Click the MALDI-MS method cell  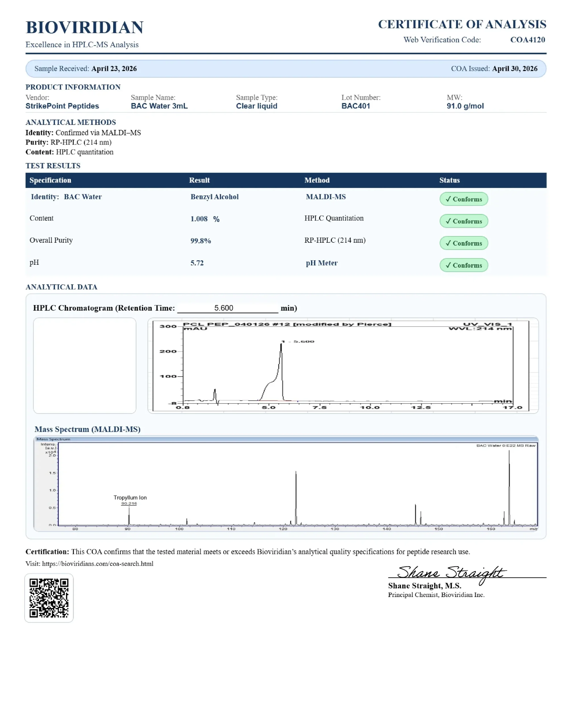(326, 197)
